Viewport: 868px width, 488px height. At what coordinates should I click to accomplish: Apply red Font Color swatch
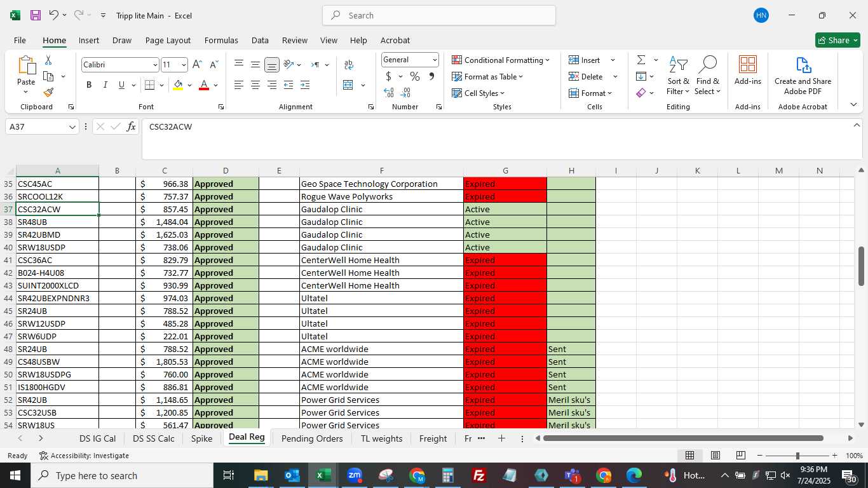tap(204, 85)
